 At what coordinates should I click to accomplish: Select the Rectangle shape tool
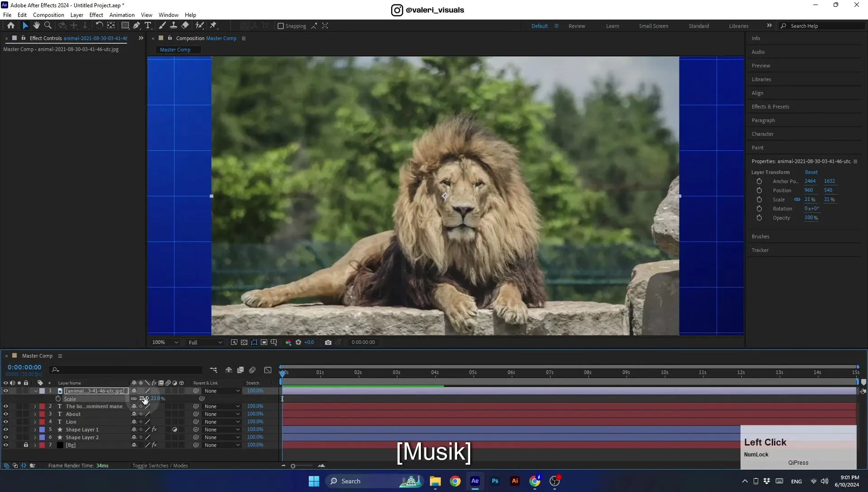click(x=125, y=26)
